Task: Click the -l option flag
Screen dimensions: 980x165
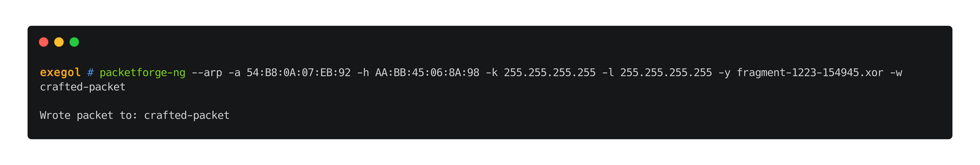Action: click(x=608, y=72)
